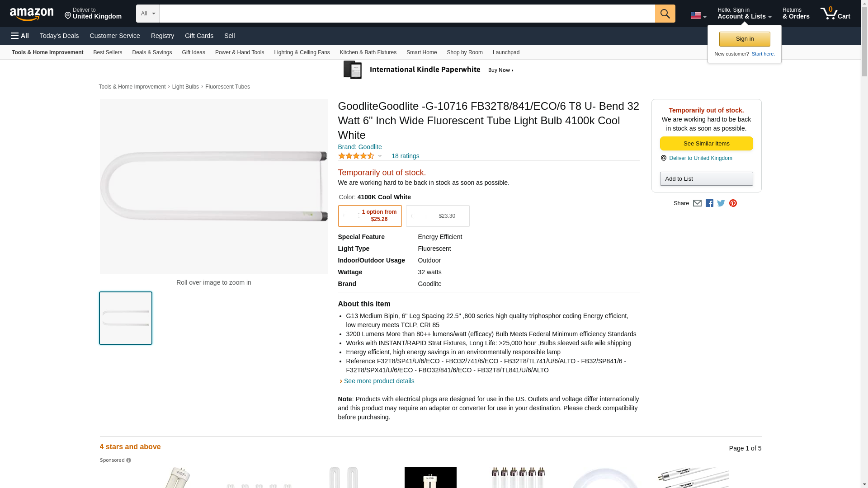The width and height of the screenshot is (868, 488).
Task: Open Add to List dropdown
Action: click(x=706, y=179)
